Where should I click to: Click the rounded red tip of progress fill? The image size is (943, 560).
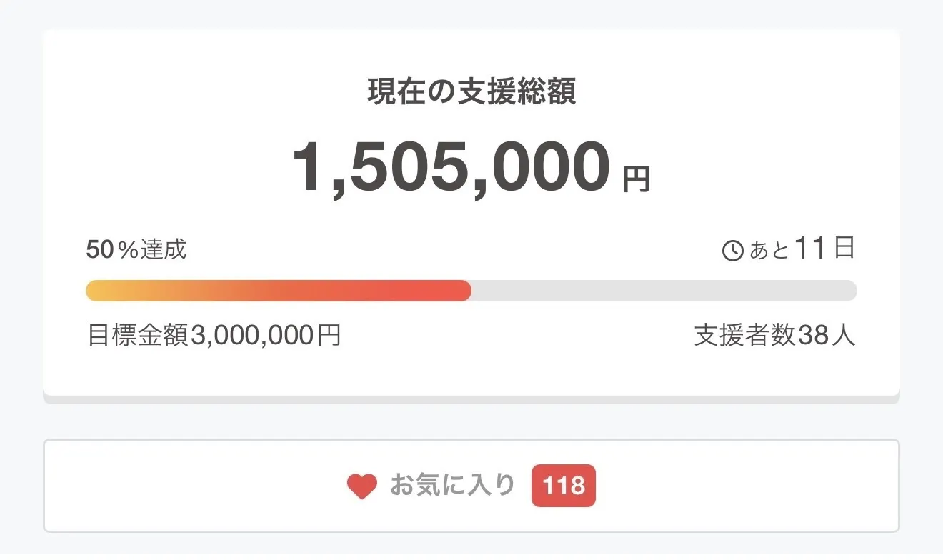tap(464, 291)
